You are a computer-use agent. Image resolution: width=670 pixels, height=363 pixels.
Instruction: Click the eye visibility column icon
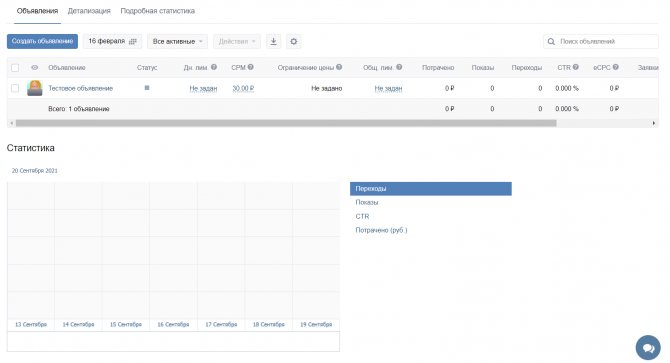[x=35, y=67]
